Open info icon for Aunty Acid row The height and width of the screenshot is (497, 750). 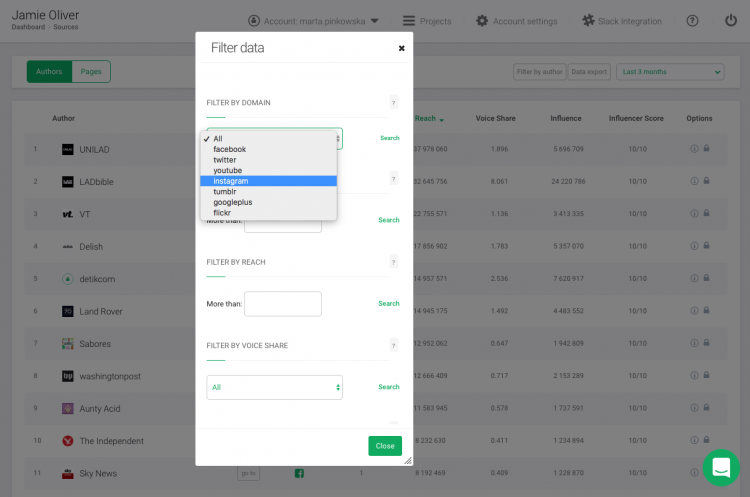(x=694, y=408)
